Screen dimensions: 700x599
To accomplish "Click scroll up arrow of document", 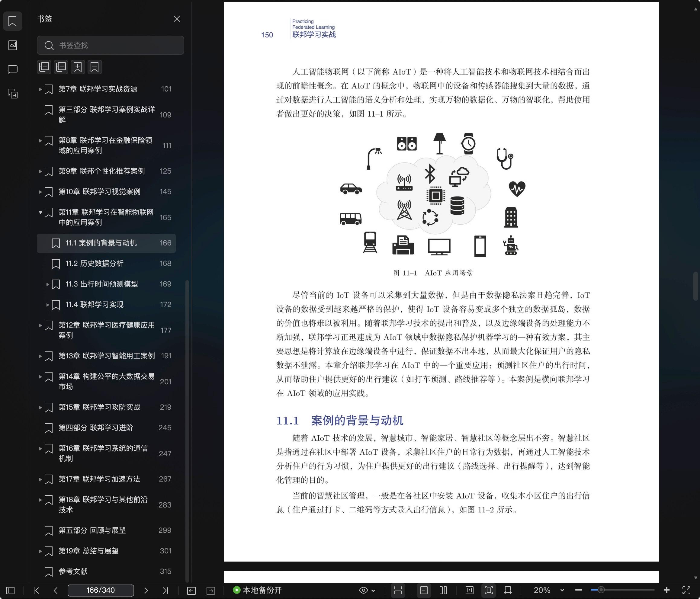I will tap(695, 9).
